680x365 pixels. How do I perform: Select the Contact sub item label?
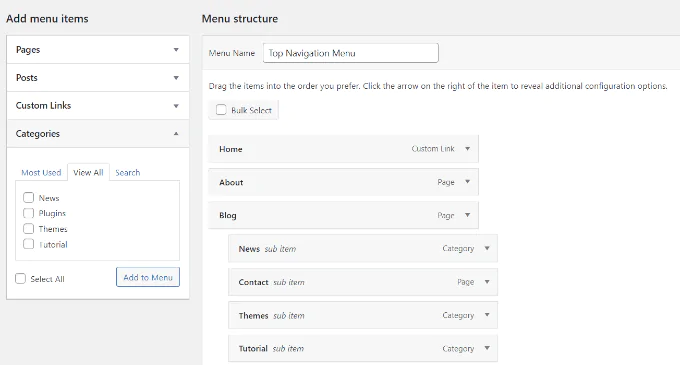click(x=253, y=282)
